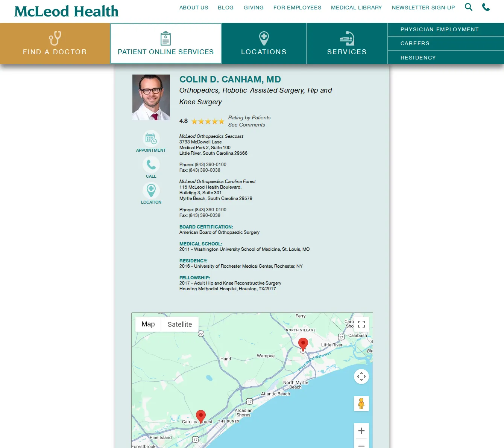Open the Giving menu item
504x448 pixels.
(x=254, y=8)
